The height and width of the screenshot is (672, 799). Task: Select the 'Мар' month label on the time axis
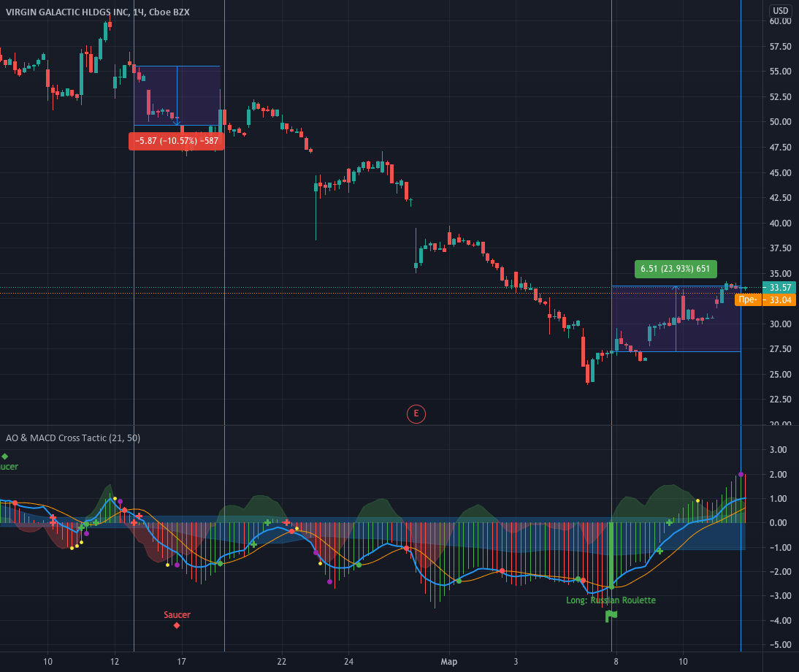coord(448,662)
